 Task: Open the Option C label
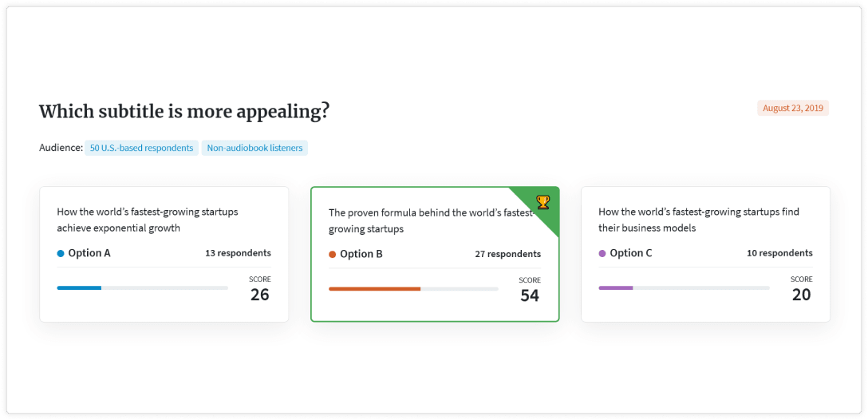[631, 253]
